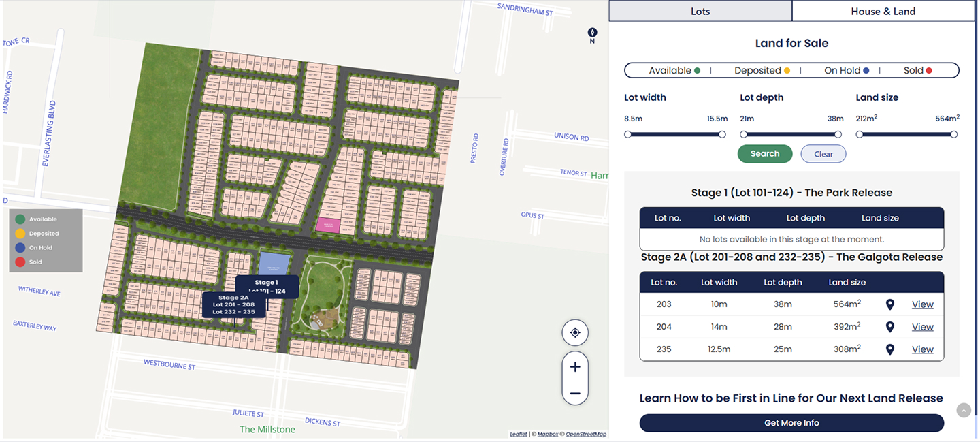Select lot number 204 cell
This screenshot has height=442, width=980.
pos(664,327)
